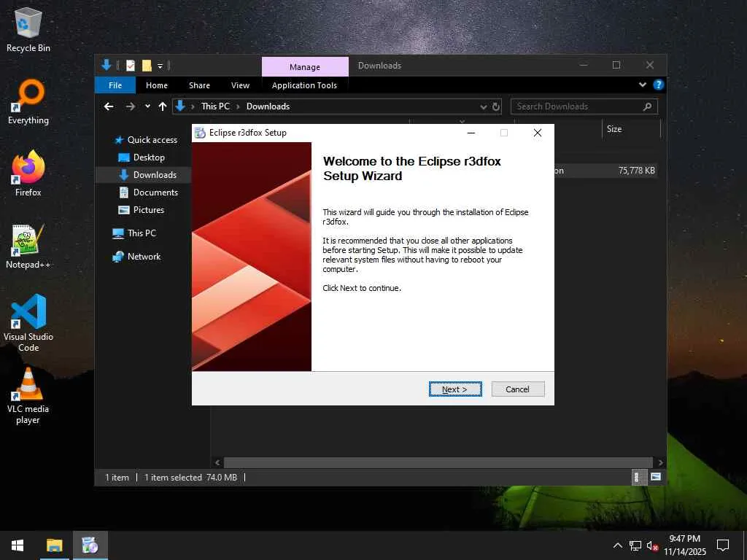Open File Explorer help icon
Image resolution: width=747 pixels, height=560 pixels.
[659, 85]
